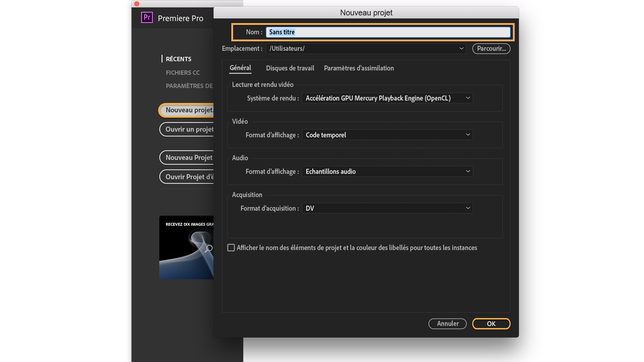Open the promotional image thumbnail
Image resolution: width=644 pixels, height=362 pixels.
(x=186, y=248)
